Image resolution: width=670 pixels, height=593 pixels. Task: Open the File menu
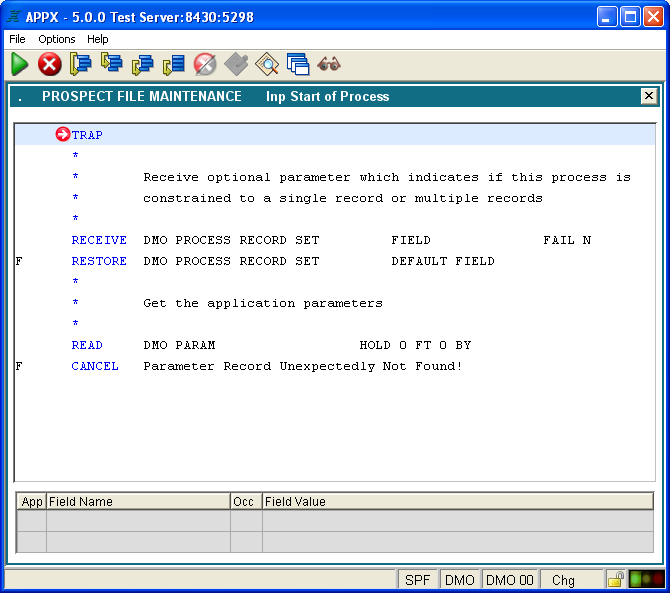[x=17, y=39]
